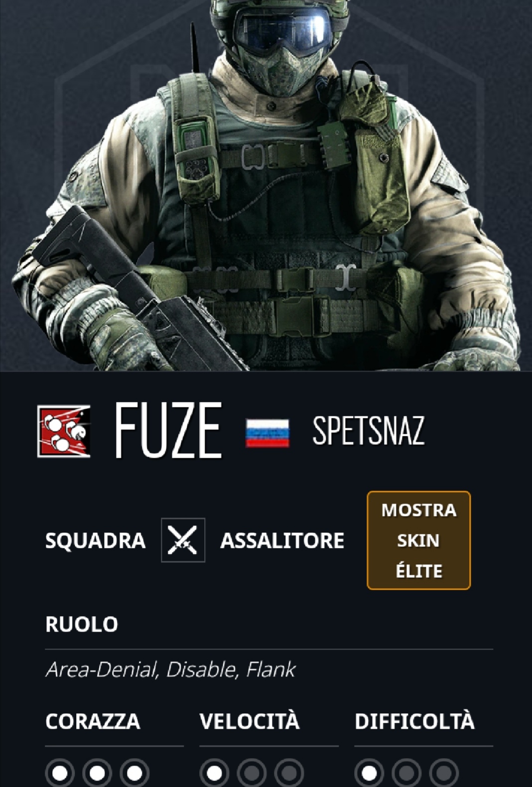
Task: Click the RUOLO section heading
Action: click(x=82, y=624)
